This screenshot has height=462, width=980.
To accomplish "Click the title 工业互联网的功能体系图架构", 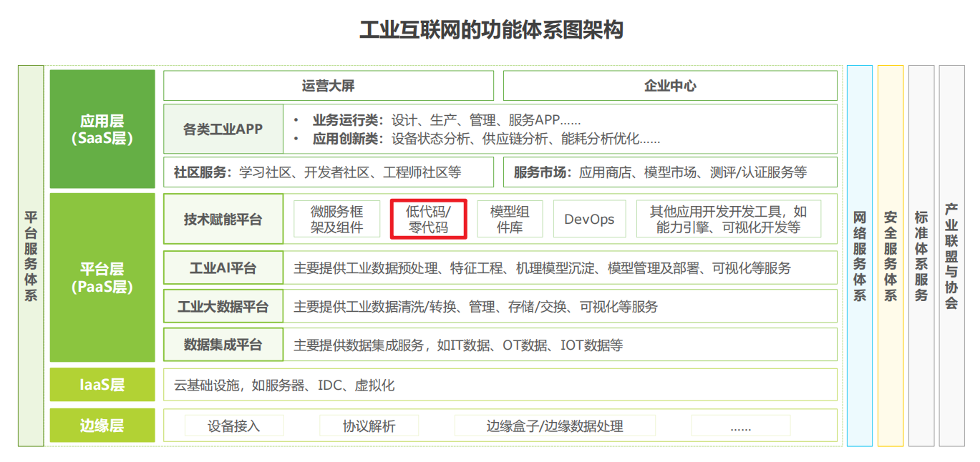I will 490,30.
